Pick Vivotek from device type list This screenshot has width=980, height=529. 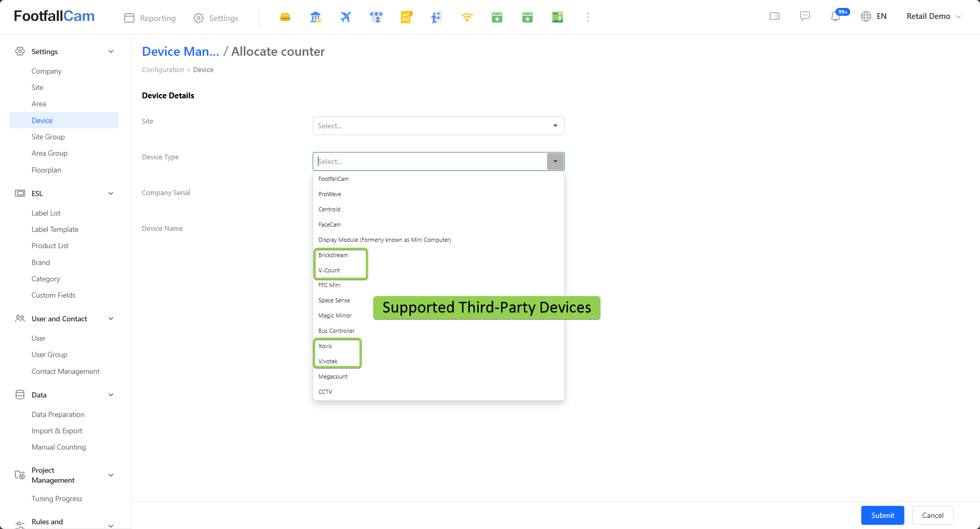point(438,361)
